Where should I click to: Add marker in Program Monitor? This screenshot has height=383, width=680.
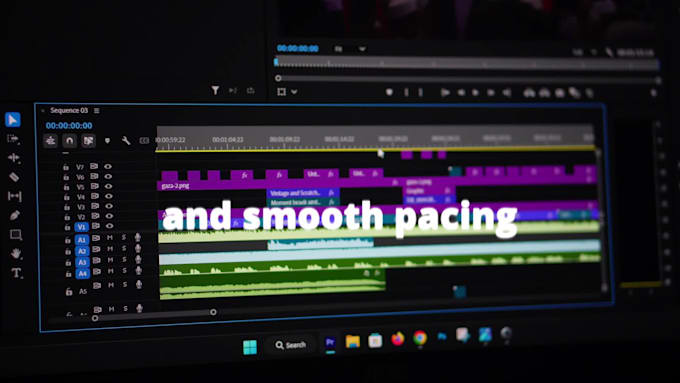389,92
